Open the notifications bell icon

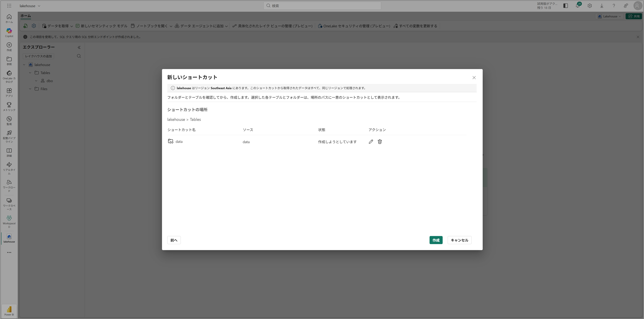[x=577, y=6]
